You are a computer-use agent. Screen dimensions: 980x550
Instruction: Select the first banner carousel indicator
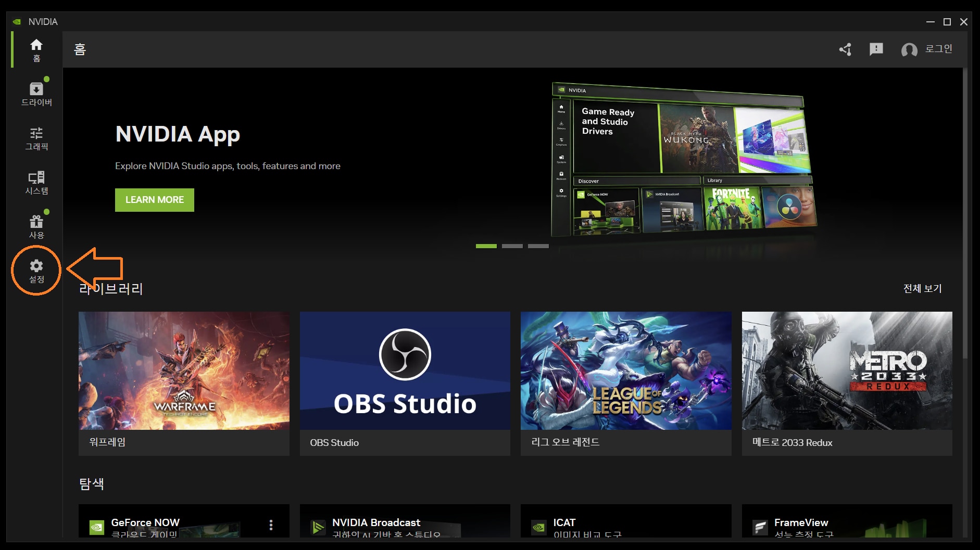(x=486, y=246)
